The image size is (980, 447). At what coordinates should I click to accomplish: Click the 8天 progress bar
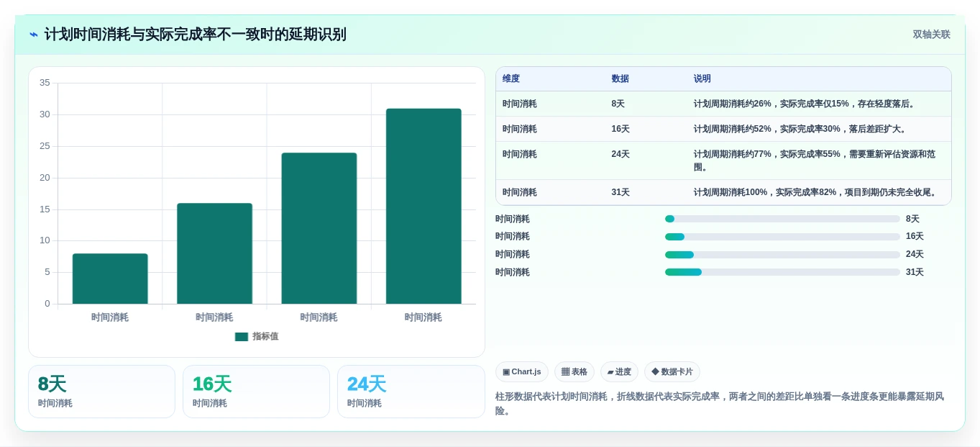pos(782,219)
